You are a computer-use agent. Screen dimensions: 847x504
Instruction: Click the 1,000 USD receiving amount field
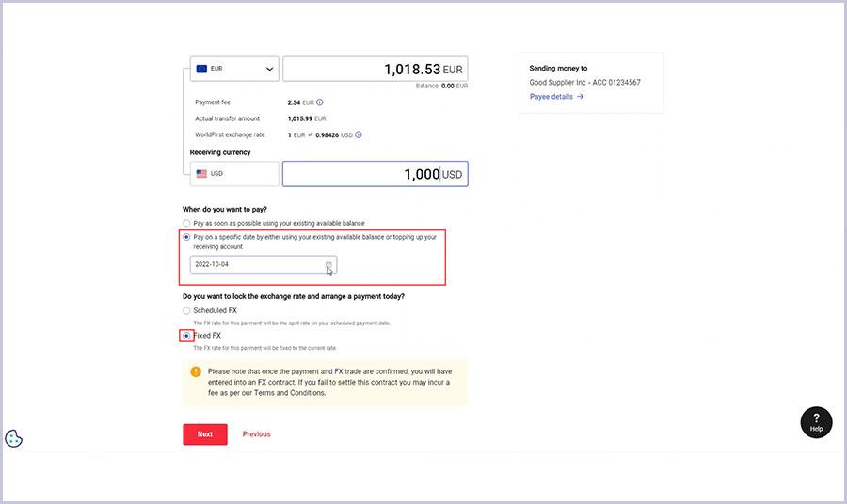(375, 175)
